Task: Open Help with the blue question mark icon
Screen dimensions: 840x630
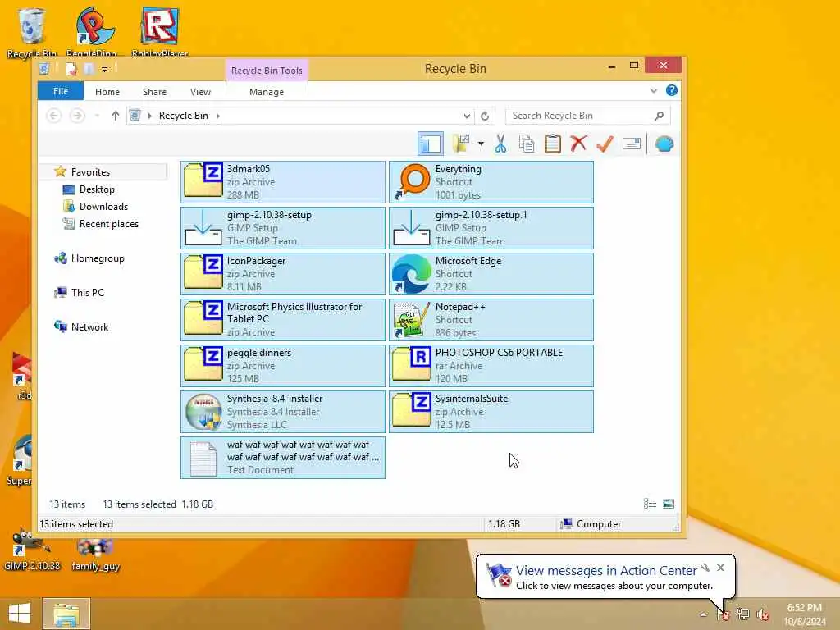Action: [x=671, y=90]
